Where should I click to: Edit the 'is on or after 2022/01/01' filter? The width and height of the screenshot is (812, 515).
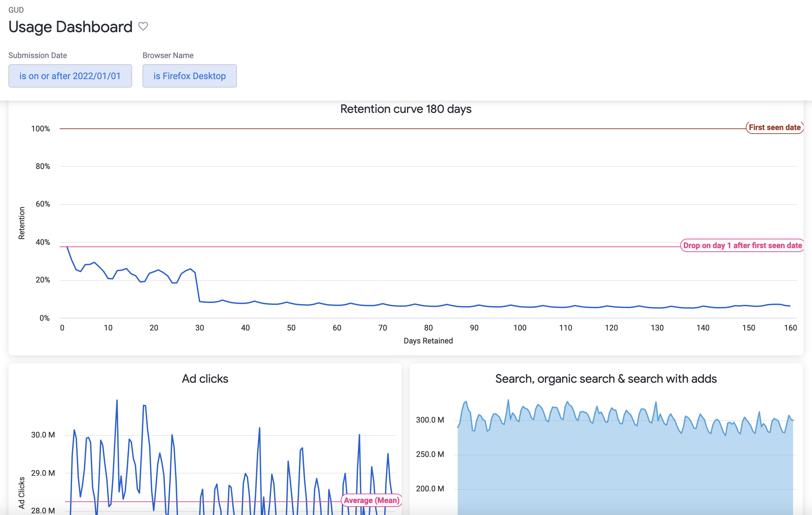(x=70, y=76)
